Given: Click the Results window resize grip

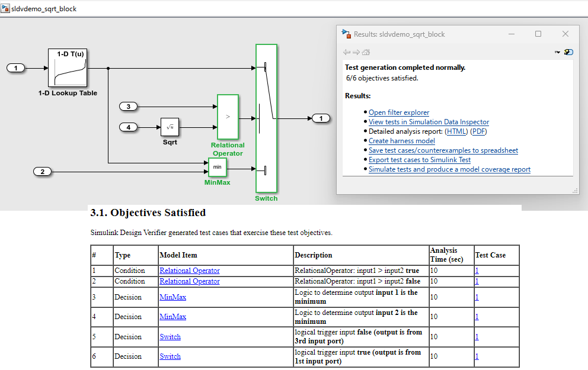Looking at the screenshot, I should [576, 191].
